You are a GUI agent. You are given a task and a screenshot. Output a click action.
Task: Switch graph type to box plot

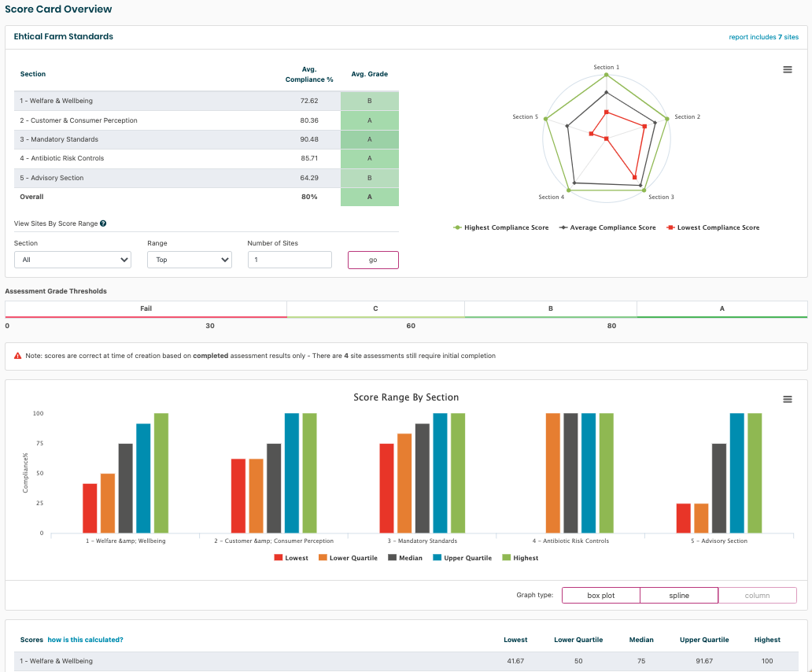coord(600,596)
